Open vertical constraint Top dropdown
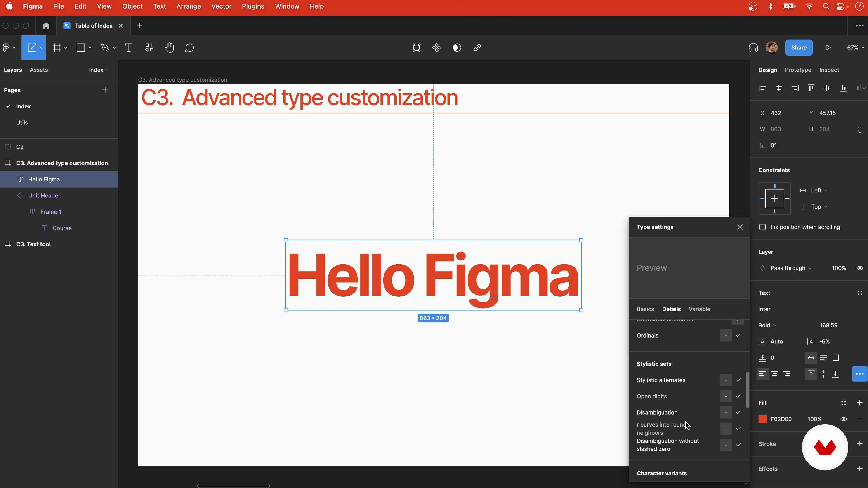 (x=819, y=207)
